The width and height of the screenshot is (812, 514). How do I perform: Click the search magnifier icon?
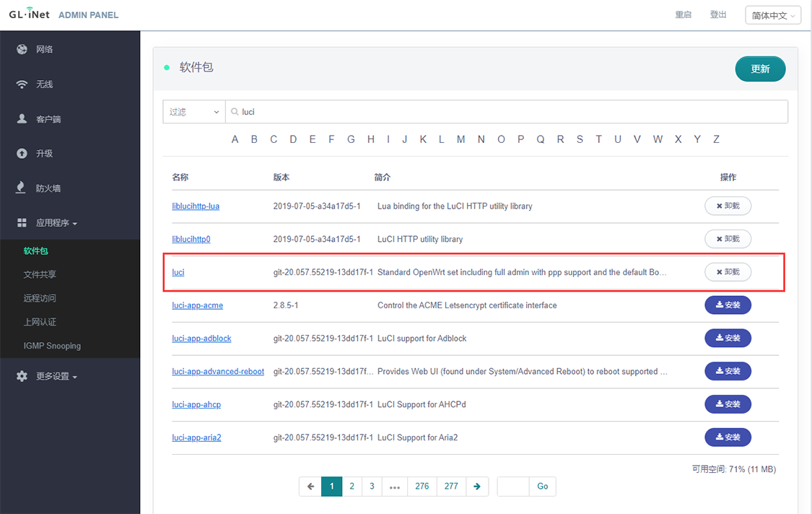click(x=235, y=111)
